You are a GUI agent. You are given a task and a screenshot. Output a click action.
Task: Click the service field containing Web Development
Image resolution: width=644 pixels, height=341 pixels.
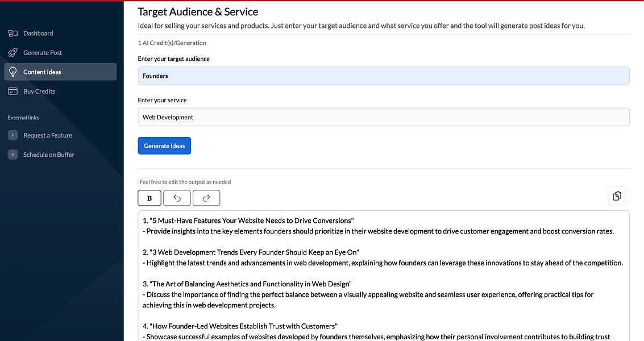point(383,118)
